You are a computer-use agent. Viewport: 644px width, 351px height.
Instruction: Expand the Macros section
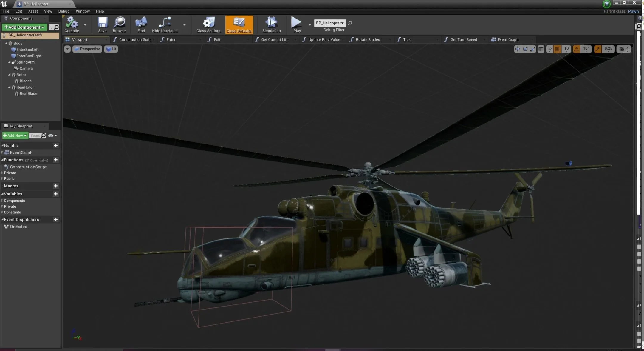tap(11, 185)
